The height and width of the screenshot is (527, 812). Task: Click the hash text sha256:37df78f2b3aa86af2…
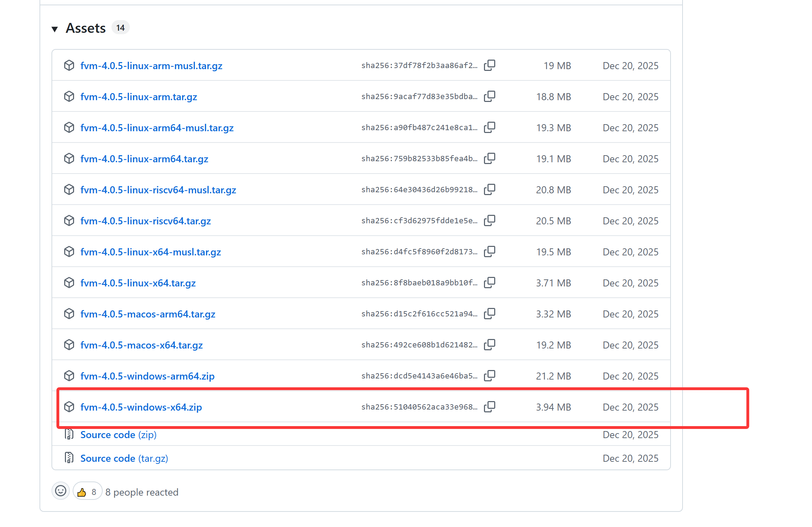[419, 66]
